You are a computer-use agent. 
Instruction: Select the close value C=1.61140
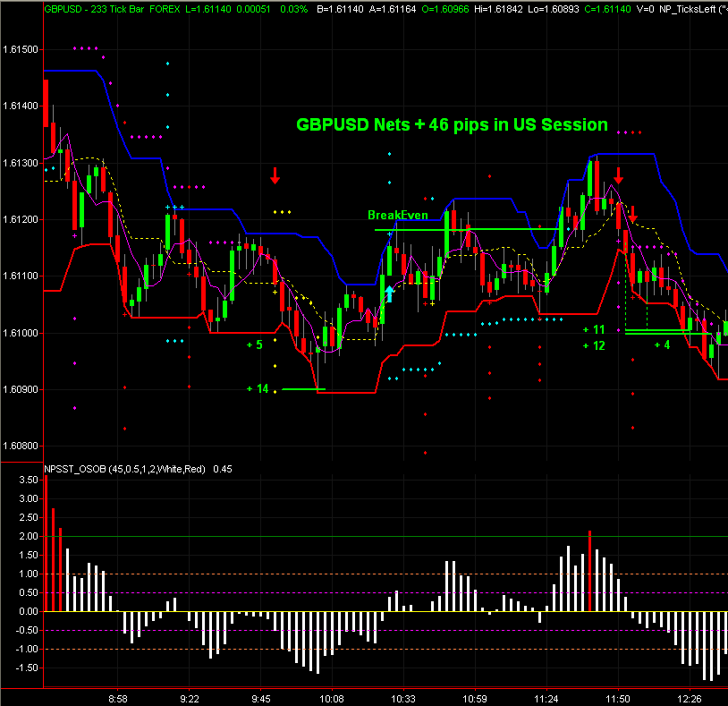(608, 9)
